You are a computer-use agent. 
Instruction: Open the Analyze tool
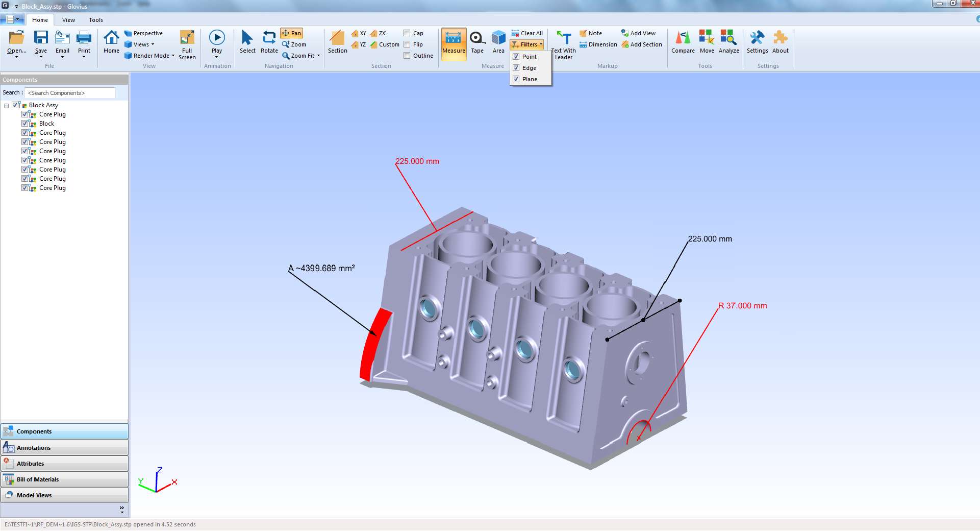[728, 42]
